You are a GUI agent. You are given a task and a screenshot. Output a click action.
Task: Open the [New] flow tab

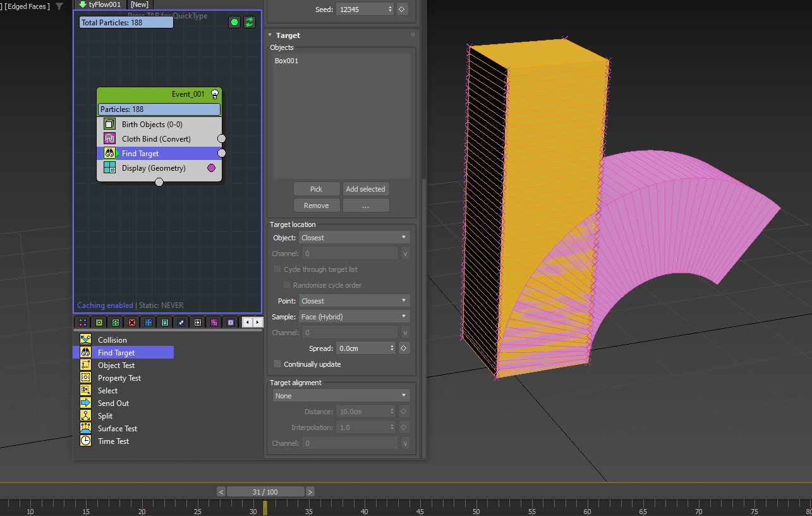tap(139, 4)
